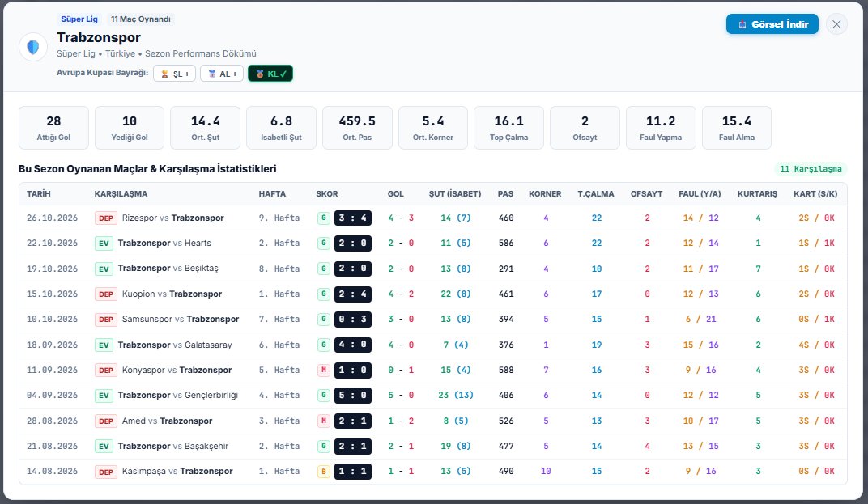
Task: Click the DEP badge beside Kuopion vs Trabzonspor
Action: pos(106,294)
